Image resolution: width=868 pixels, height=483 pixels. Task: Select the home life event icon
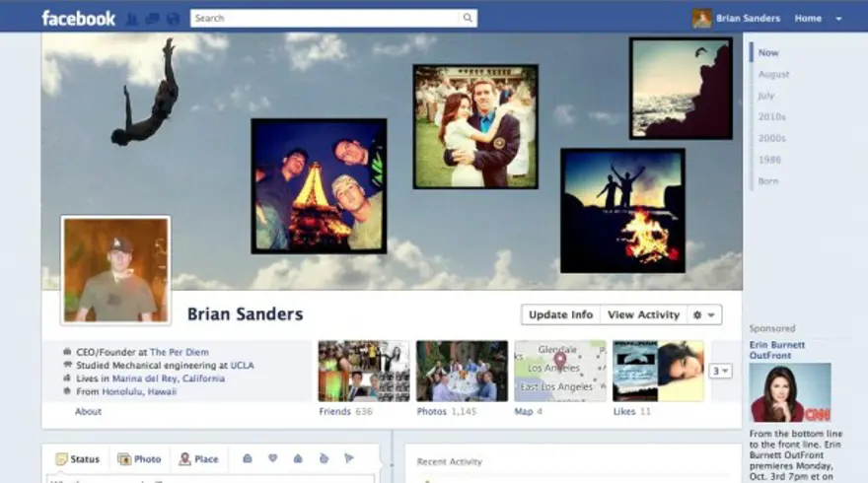[x=298, y=458]
